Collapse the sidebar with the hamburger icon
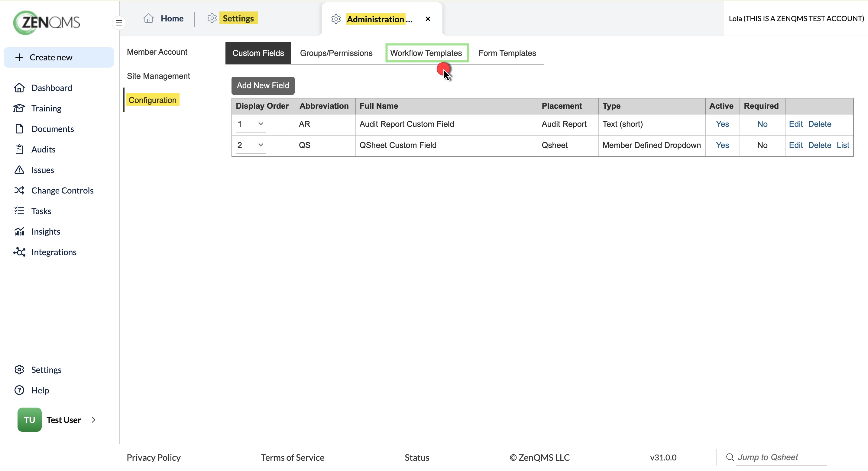This screenshot has height=471, width=868. pyautogui.click(x=119, y=23)
